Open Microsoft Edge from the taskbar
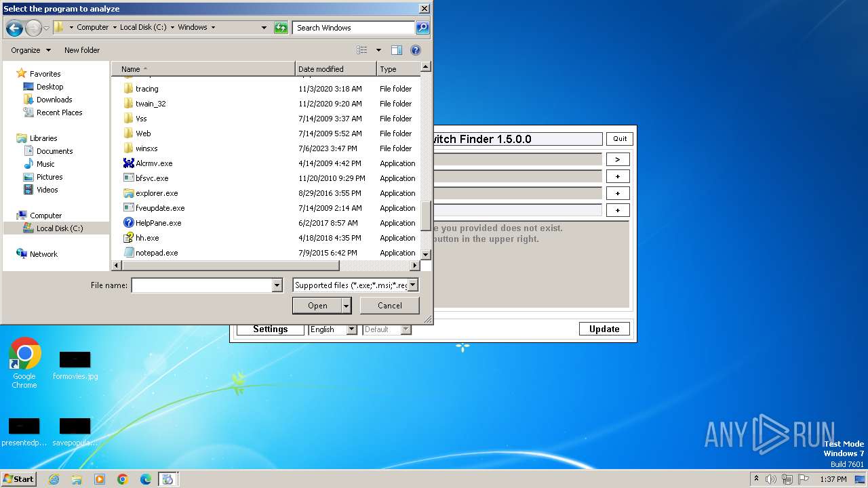868x488 pixels. pyautogui.click(x=146, y=479)
